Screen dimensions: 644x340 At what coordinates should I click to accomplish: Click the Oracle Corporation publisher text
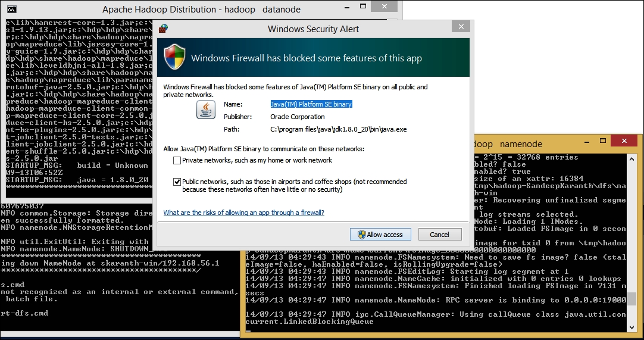[x=298, y=117]
